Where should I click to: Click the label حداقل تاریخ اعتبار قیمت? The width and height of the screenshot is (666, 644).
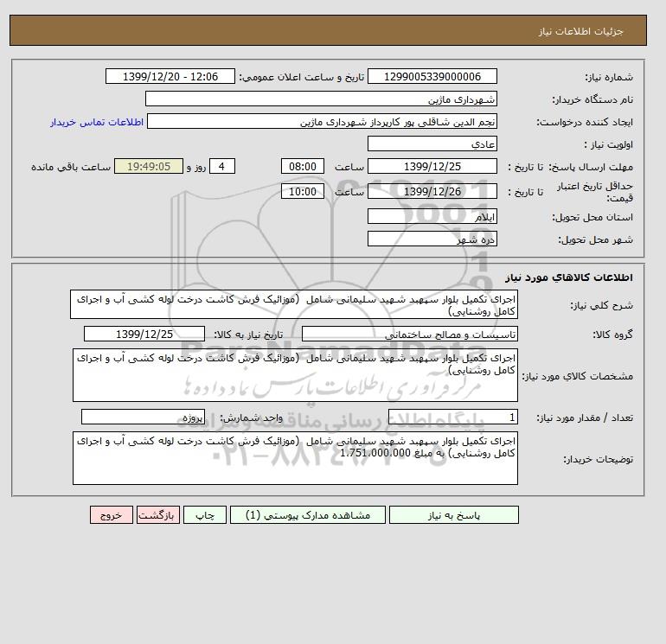[x=595, y=192]
